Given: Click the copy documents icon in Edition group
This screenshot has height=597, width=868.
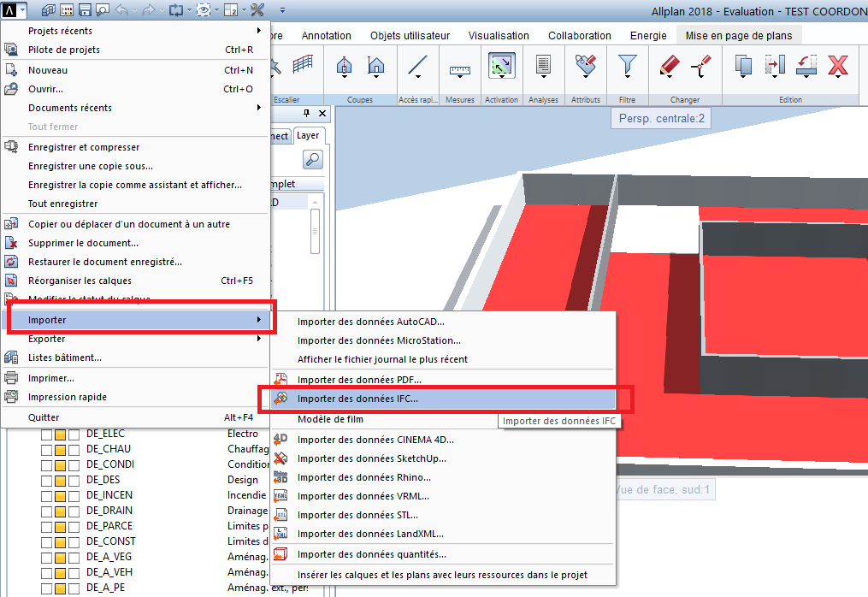Looking at the screenshot, I should [743, 65].
